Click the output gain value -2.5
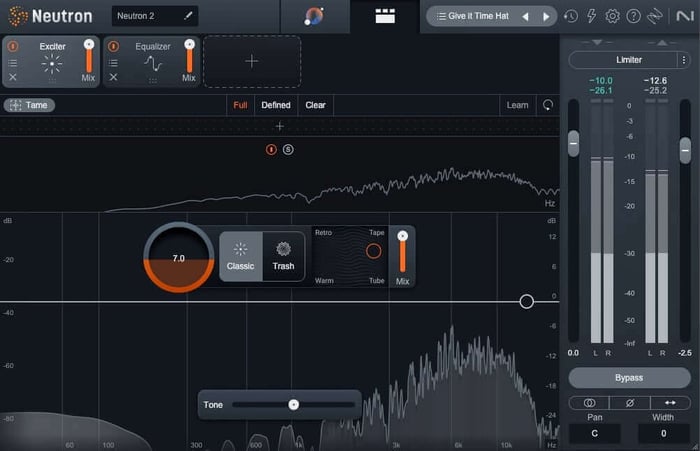 pyautogui.click(x=684, y=353)
